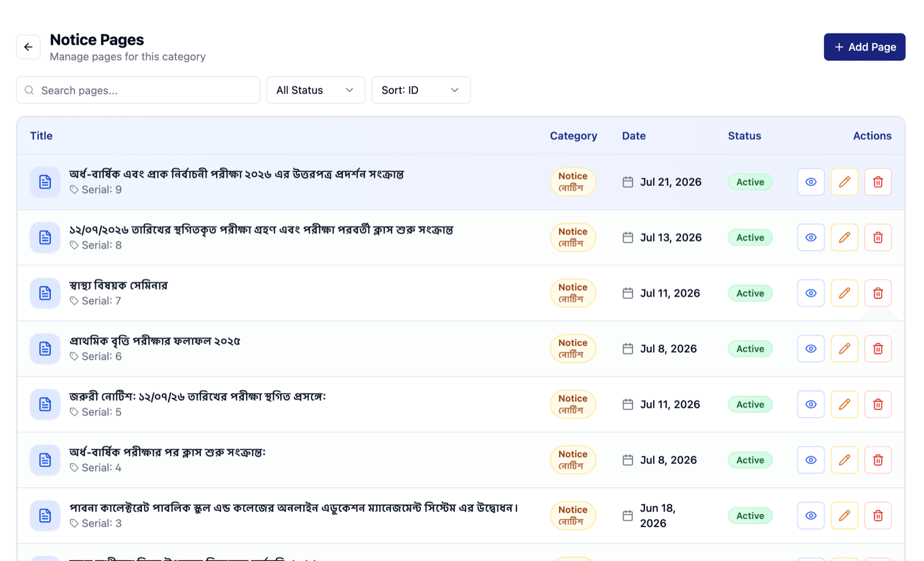The image size is (924, 561).
Task: Edit the Serial: 5 notice page
Action: (x=844, y=404)
